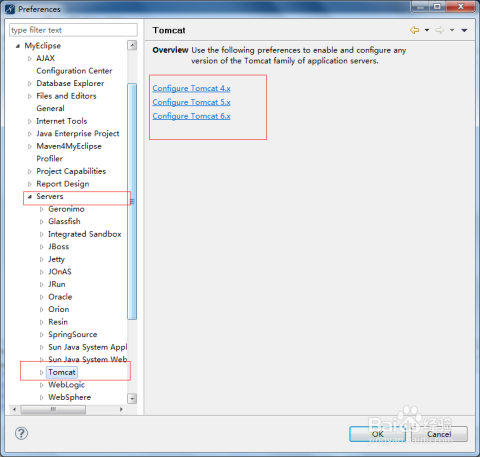Select General preferences item
The width and height of the screenshot is (480, 457).
coord(50,108)
